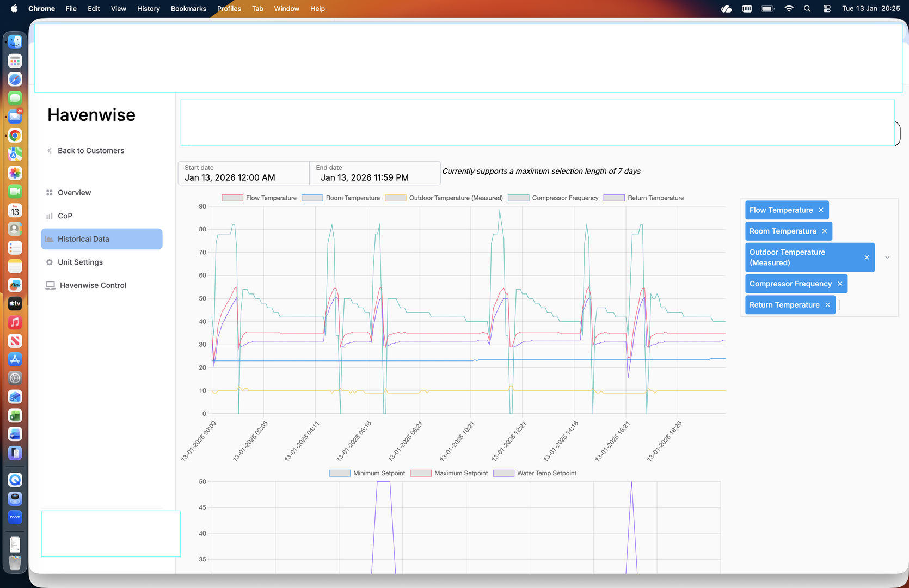
Task: Click the Overview grid icon in sidebar
Action: 50,193
